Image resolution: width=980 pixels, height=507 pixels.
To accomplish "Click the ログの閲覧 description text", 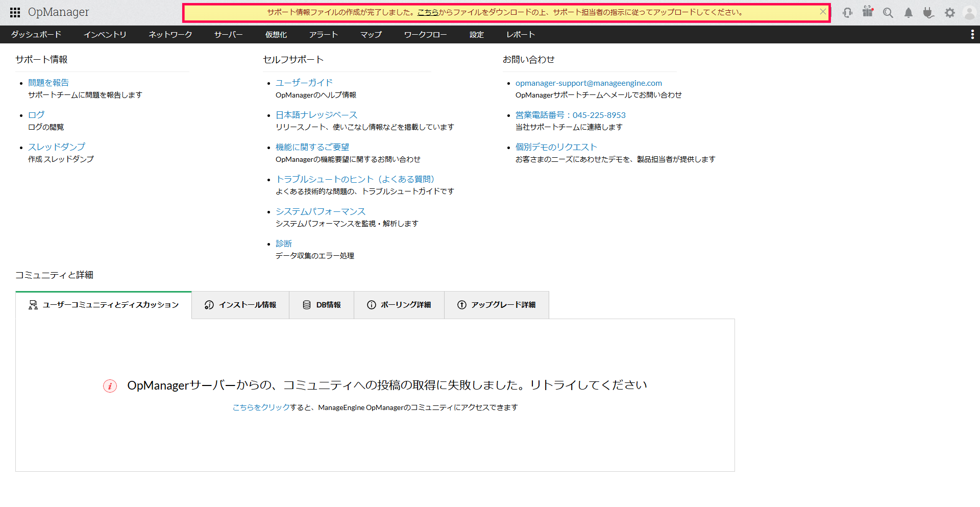I will pos(46,127).
